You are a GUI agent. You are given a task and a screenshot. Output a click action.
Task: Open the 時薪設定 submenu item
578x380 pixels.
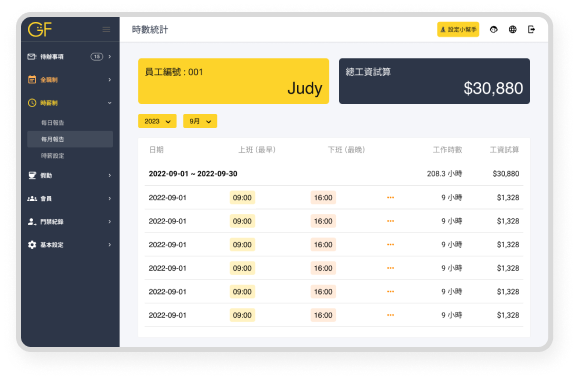point(53,156)
